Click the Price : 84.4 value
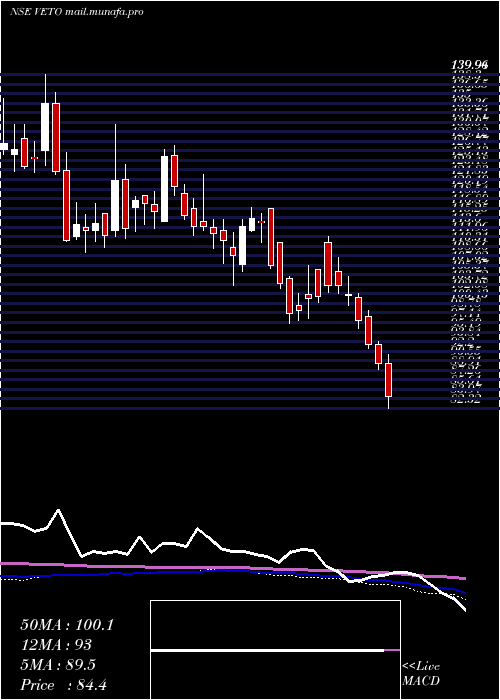 pos(63,685)
